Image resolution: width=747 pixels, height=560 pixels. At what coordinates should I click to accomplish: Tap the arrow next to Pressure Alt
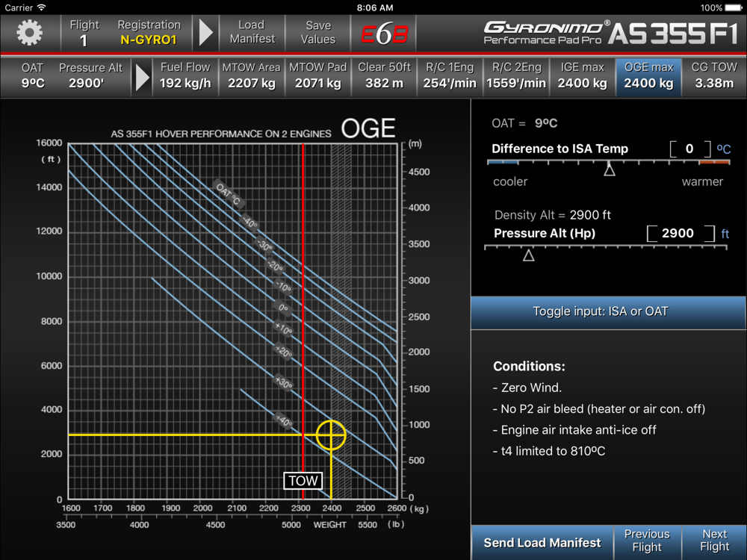pyautogui.click(x=142, y=78)
